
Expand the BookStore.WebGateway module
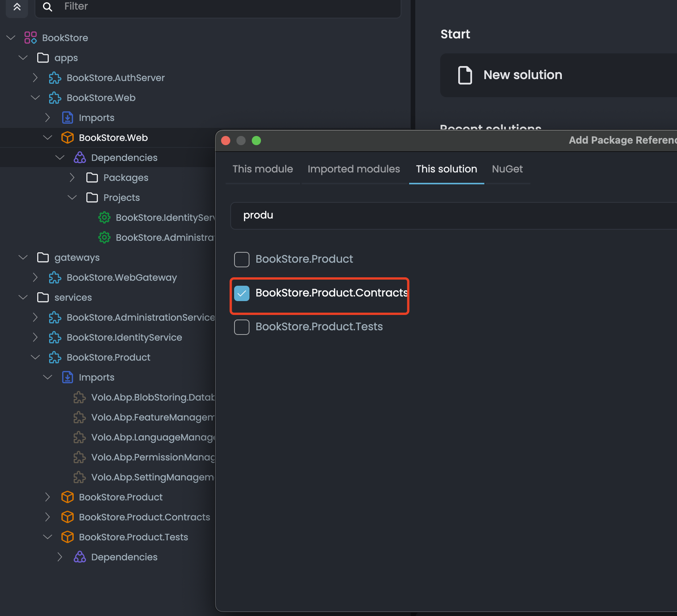[35, 277]
